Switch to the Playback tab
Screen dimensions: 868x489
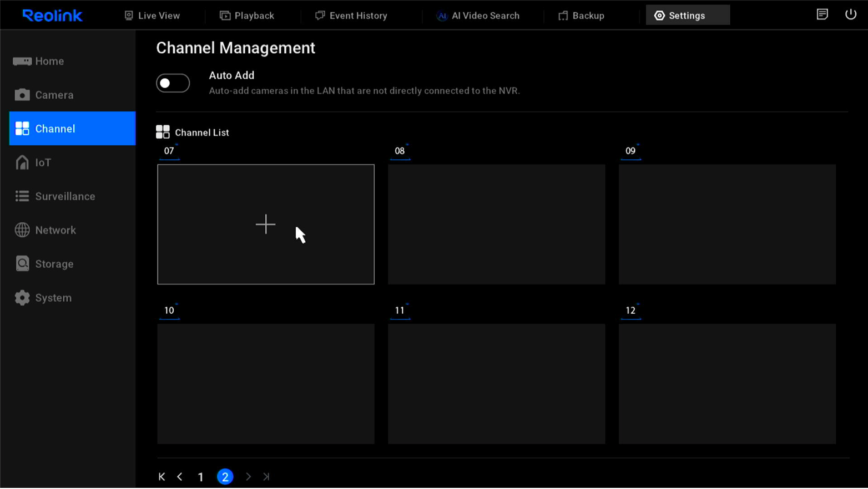coord(247,16)
